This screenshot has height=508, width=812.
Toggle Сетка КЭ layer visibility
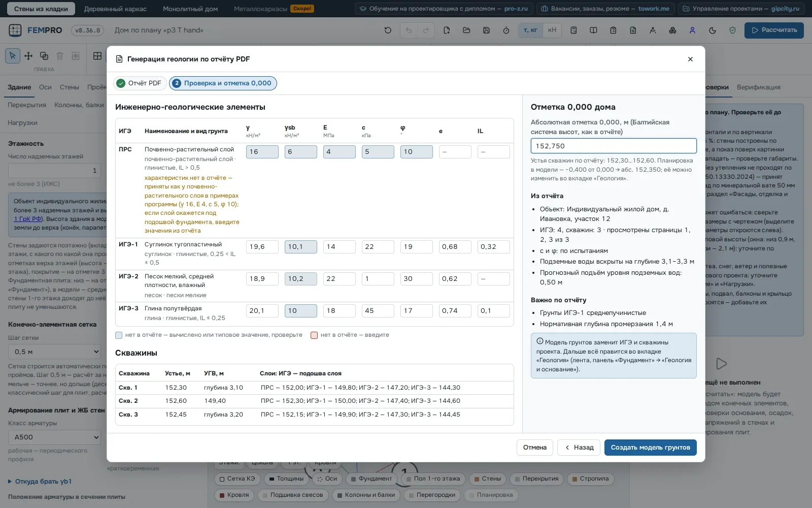click(x=237, y=479)
